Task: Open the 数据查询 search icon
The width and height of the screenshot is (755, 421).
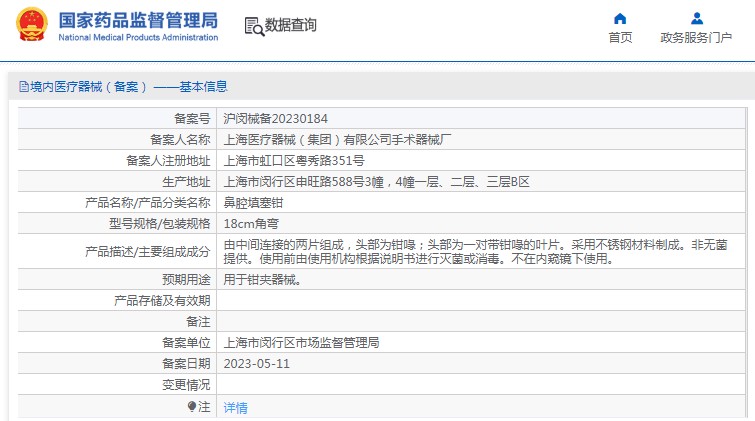Action: (x=254, y=26)
